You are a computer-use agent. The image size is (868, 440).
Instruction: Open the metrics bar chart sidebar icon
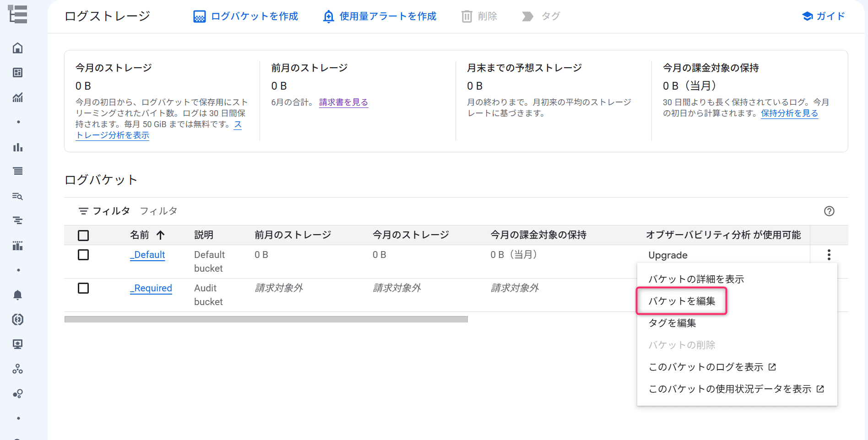(x=18, y=147)
